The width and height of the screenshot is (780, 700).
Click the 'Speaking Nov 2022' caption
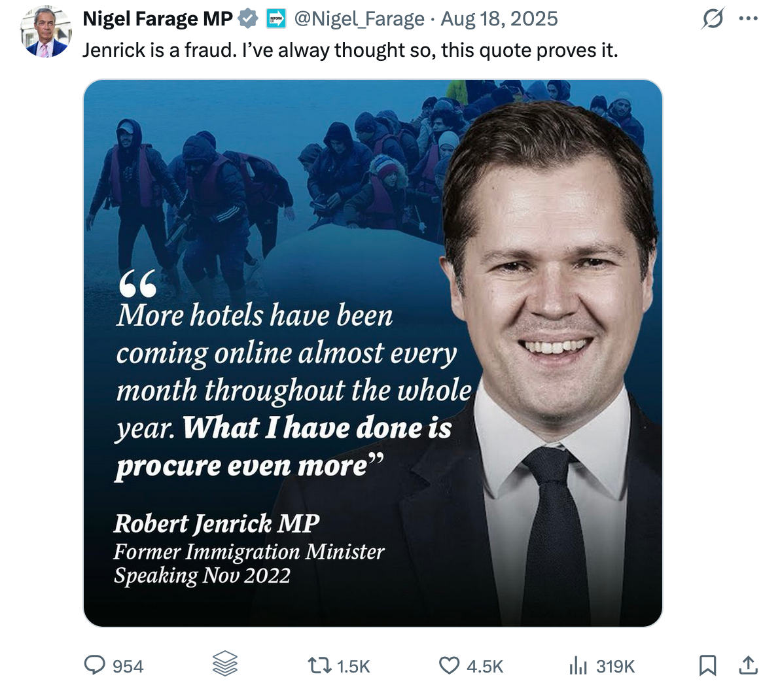pos(202,576)
